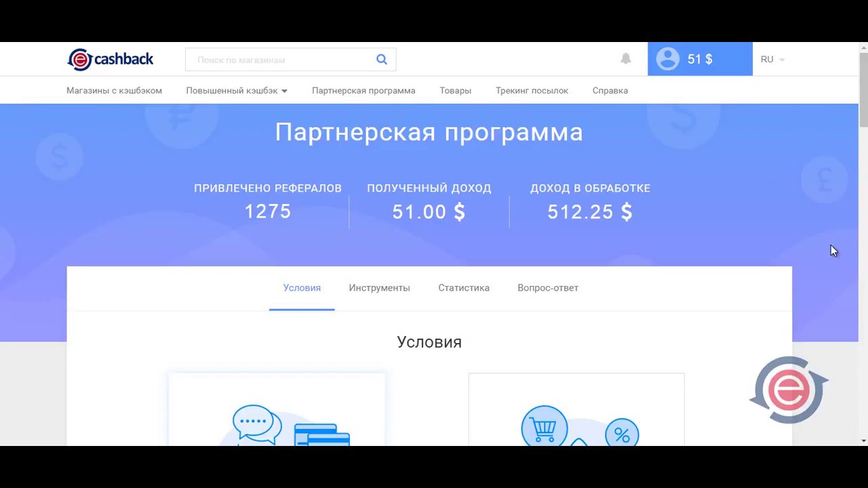Click the page scroll down arrow
The image size is (868, 488).
(863, 441)
